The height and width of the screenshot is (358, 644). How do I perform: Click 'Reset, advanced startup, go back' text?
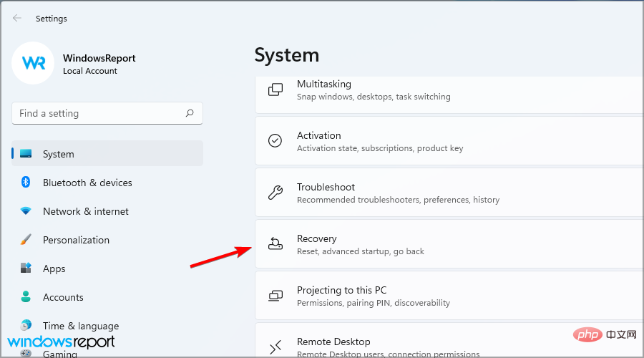click(x=361, y=251)
